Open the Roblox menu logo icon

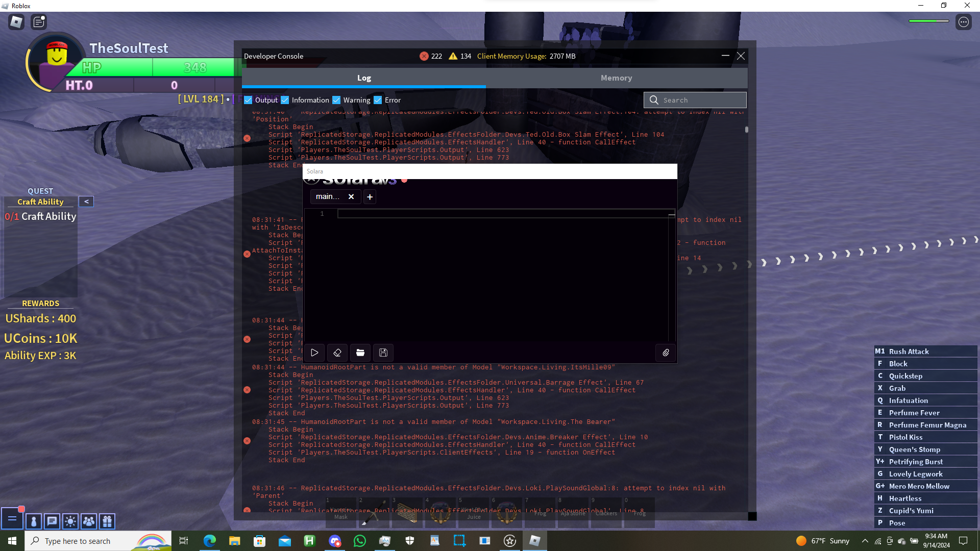pyautogui.click(x=16, y=22)
